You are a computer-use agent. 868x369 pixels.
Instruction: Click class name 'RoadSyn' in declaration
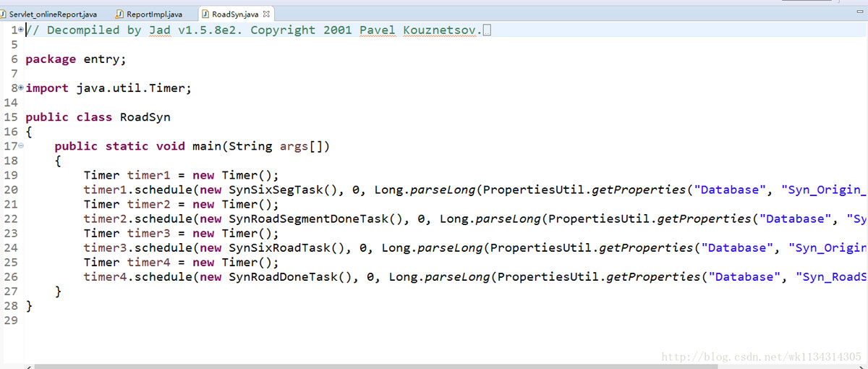point(145,117)
